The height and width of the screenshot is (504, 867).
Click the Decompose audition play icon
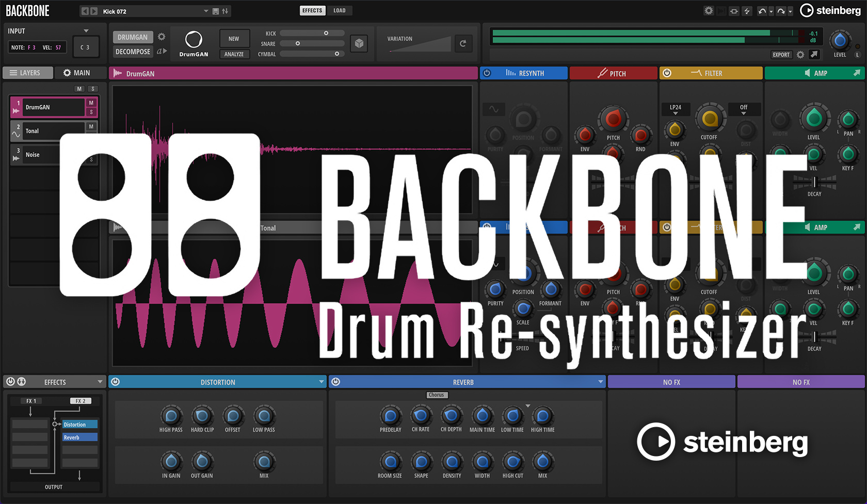pos(162,51)
